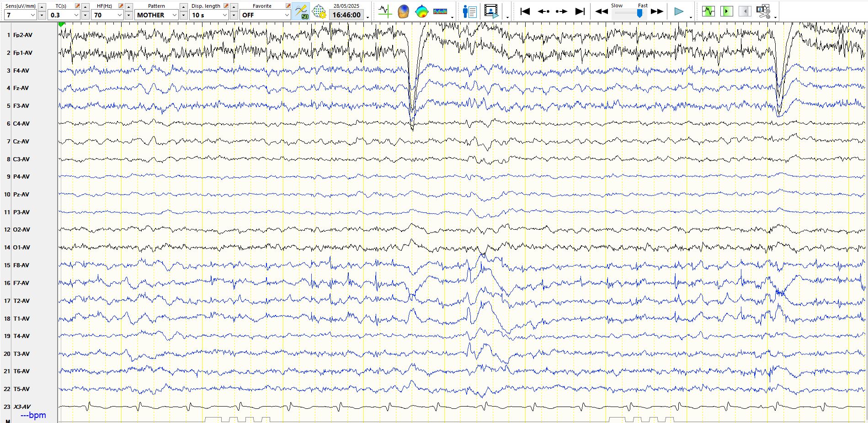Viewport: 868px width, 423px height.
Task: Open the TC(s) dropdown showing 0.3
Action: coord(64,15)
